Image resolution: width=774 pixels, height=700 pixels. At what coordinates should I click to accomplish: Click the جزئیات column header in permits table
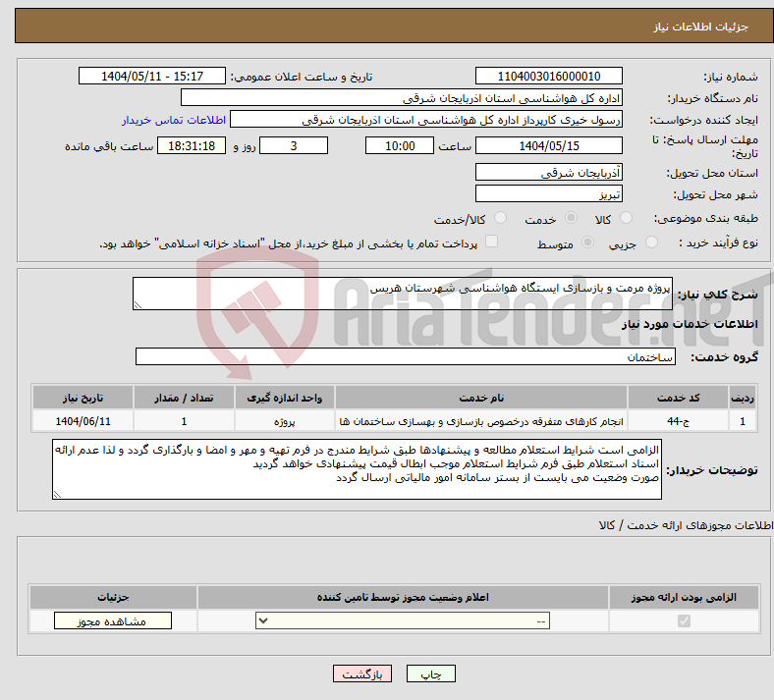113,597
